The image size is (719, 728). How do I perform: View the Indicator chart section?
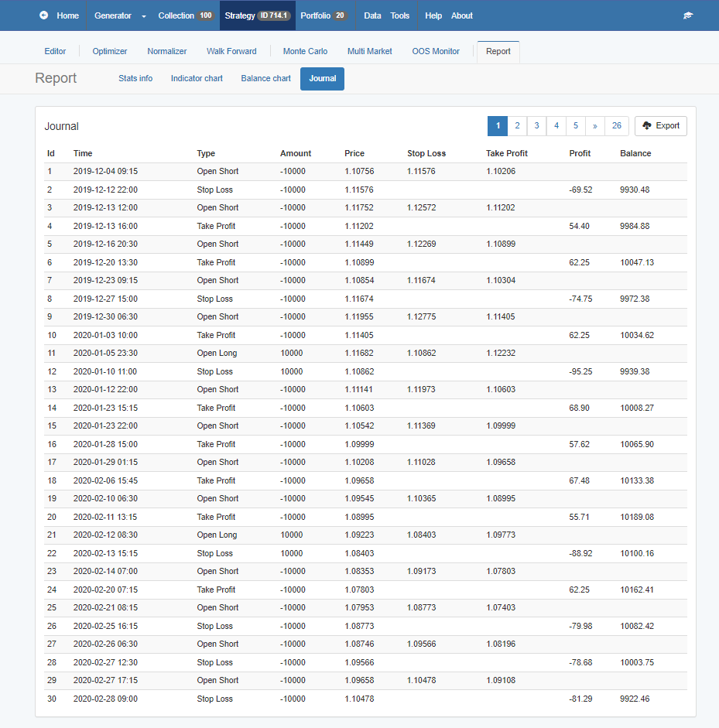tap(197, 78)
